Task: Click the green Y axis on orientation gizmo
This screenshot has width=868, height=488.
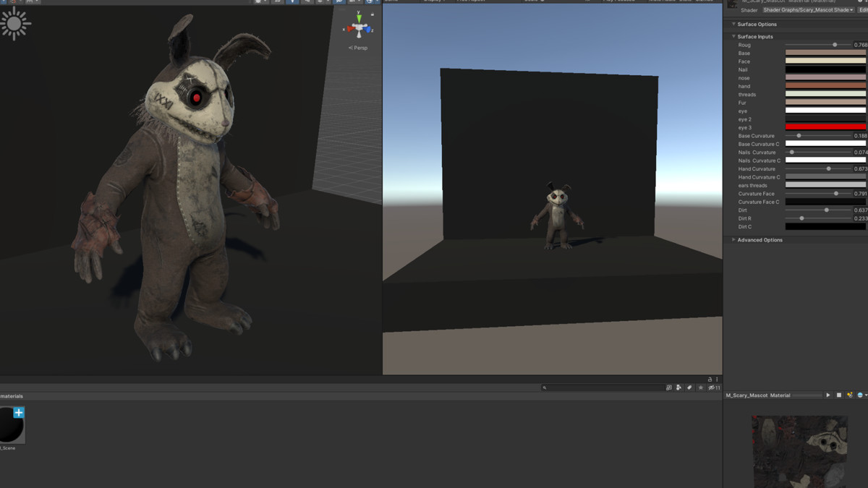Action: [x=359, y=17]
